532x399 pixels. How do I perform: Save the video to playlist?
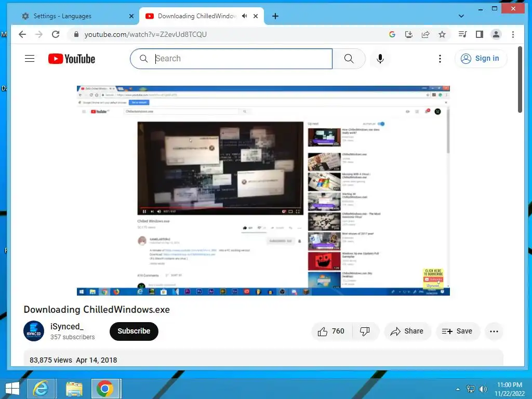point(458,331)
